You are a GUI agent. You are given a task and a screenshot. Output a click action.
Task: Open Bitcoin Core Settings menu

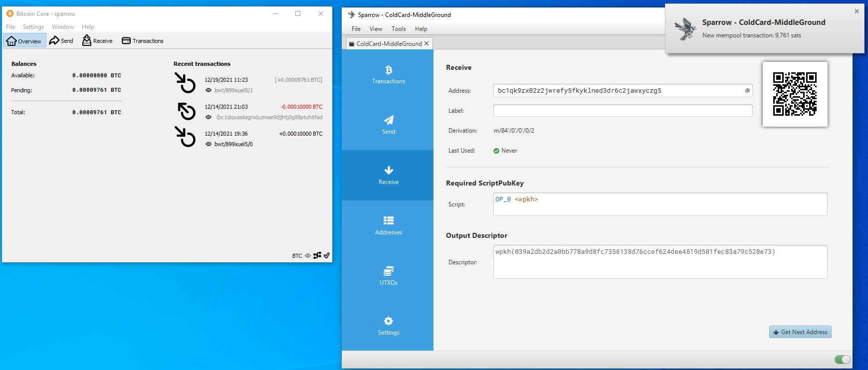click(33, 27)
